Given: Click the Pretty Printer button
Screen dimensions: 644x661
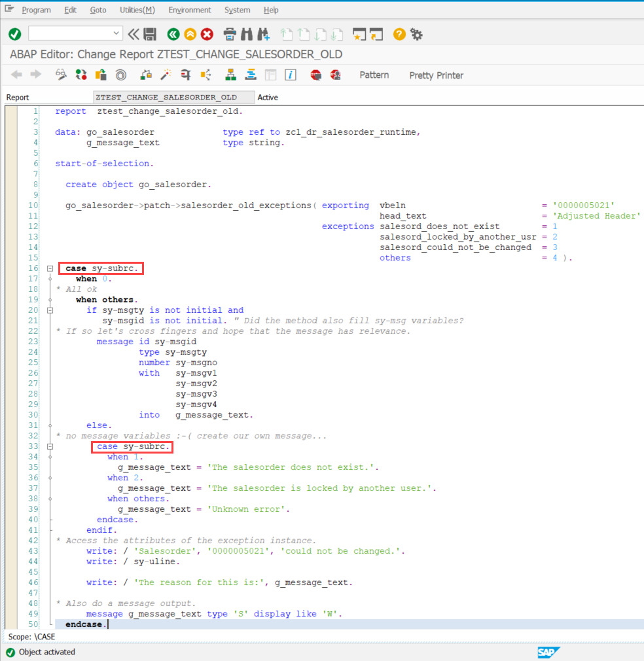Looking at the screenshot, I should click(x=436, y=75).
